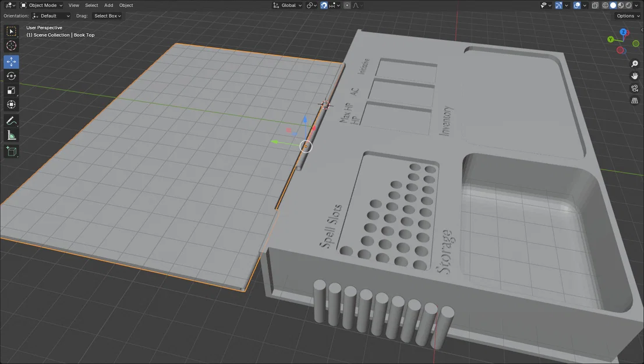
Task: Toggle X-ray mode
Action: point(595,5)
